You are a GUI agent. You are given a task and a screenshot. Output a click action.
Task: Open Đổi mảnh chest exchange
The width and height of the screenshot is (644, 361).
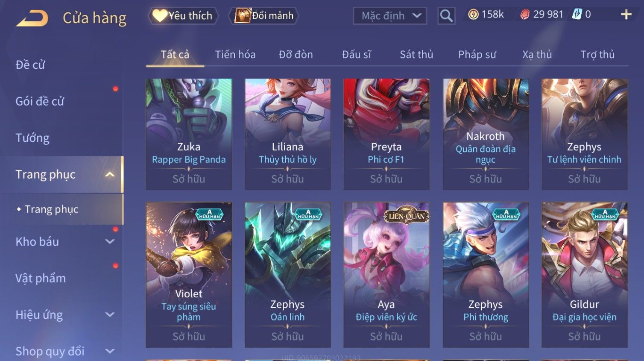(263, 16)
